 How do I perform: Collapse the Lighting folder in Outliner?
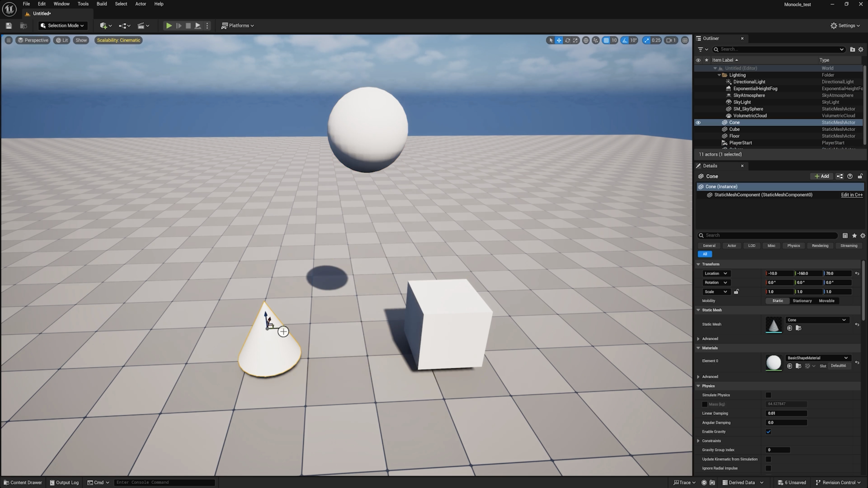(719, 75)
